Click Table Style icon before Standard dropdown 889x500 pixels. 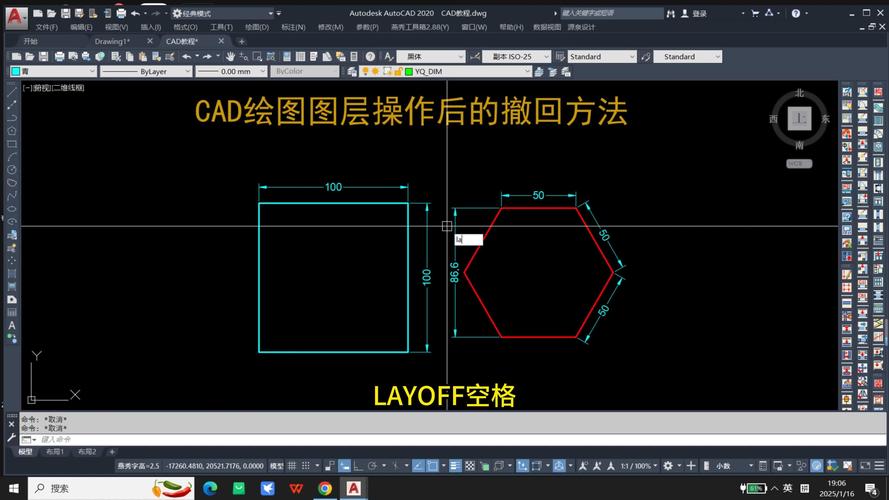560,56
